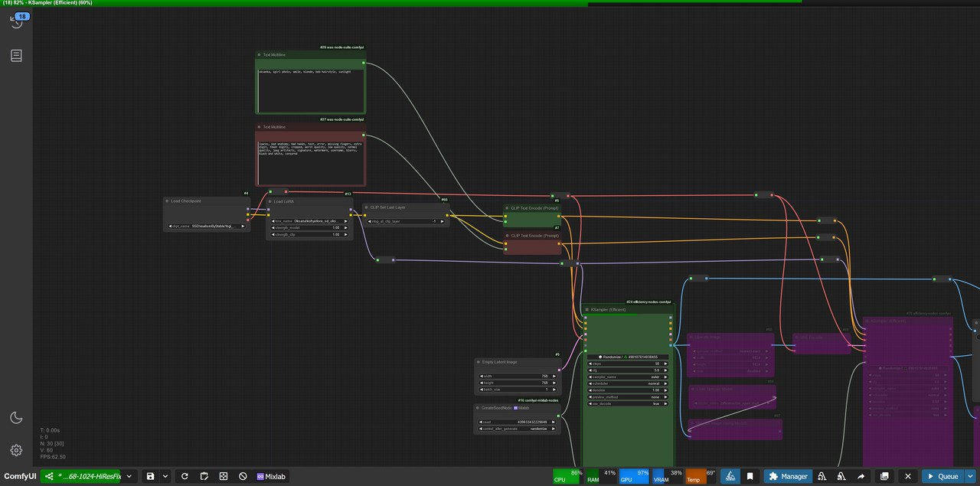Image resolution: width=980 pixels, height=486 pixels.
Task: Click the positive prompt text area
Action: point(311,90)
